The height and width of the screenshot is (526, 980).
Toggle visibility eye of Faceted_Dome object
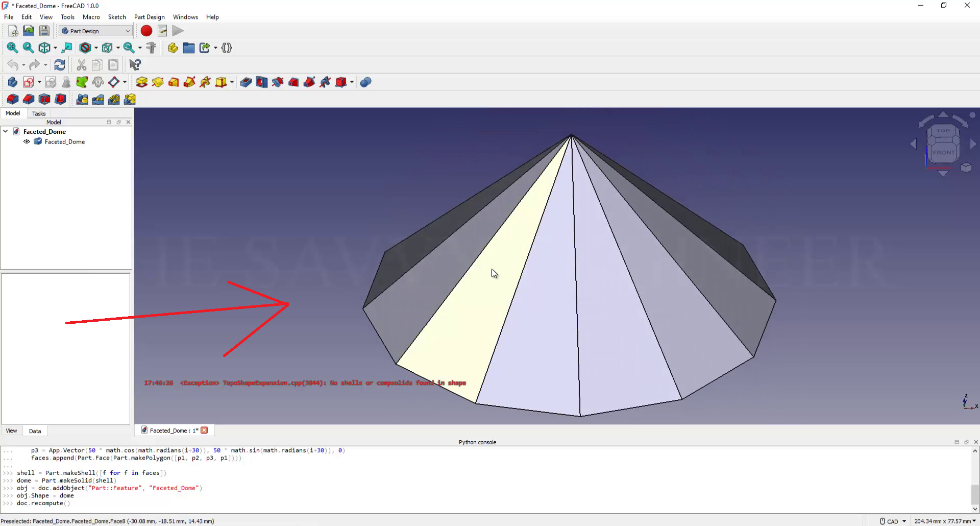click(27, 142)
